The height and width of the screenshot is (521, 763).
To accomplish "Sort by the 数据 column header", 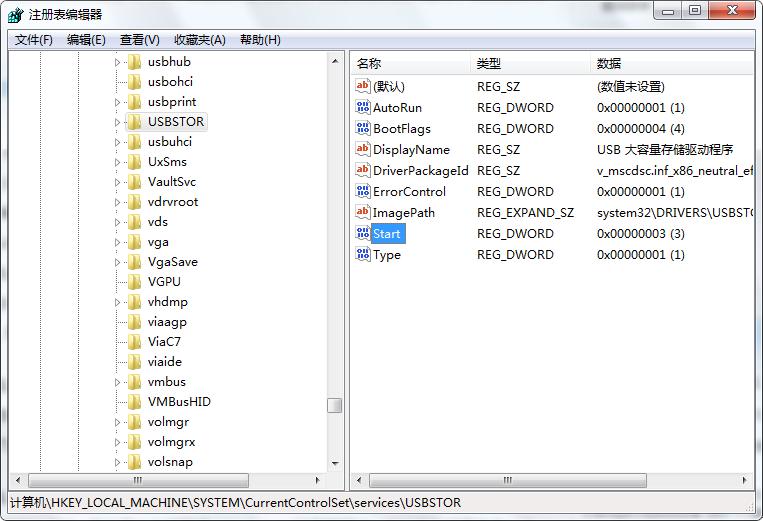I will click(x=672, y=63).
